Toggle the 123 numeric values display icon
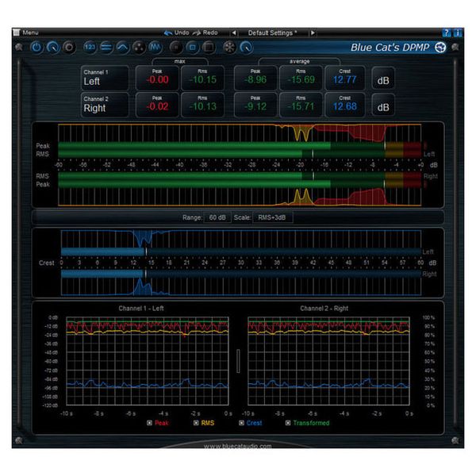The width and height of the screenshot is (476, 476). [x=90, y=48]
